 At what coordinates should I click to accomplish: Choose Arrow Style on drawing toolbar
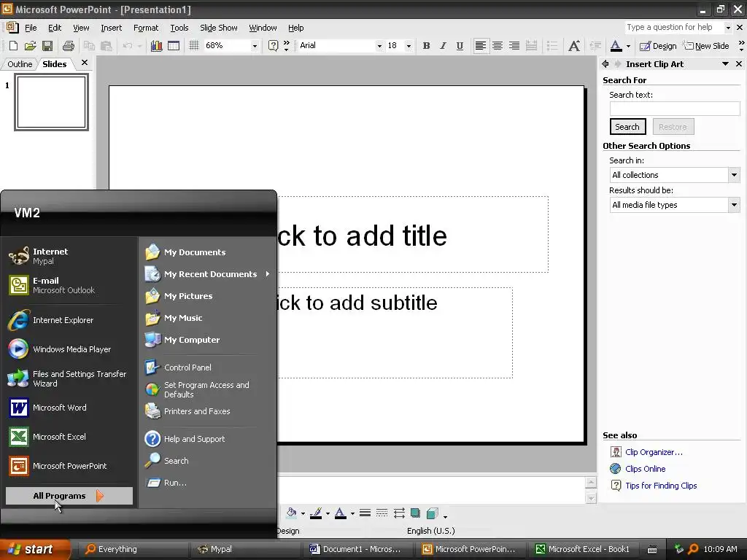[399, 513]
